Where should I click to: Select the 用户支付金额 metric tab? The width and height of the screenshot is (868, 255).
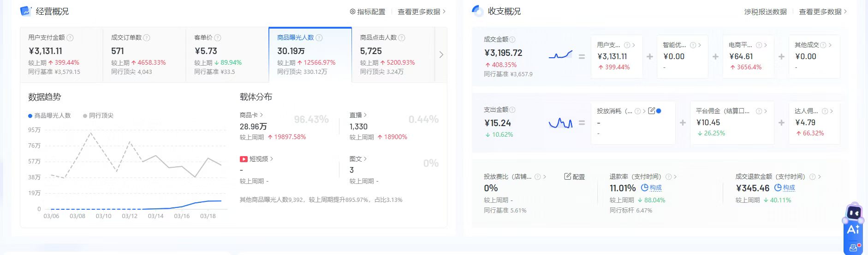[61, 55]
